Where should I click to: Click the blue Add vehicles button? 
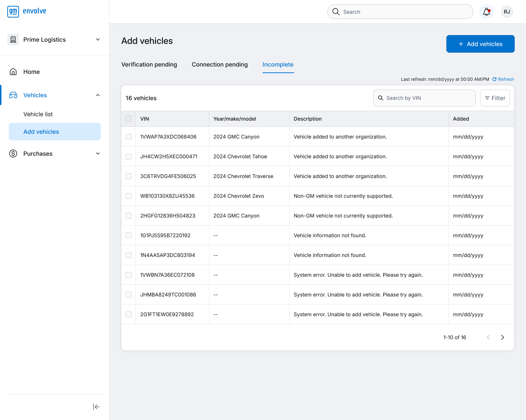[x=480, y=44]
